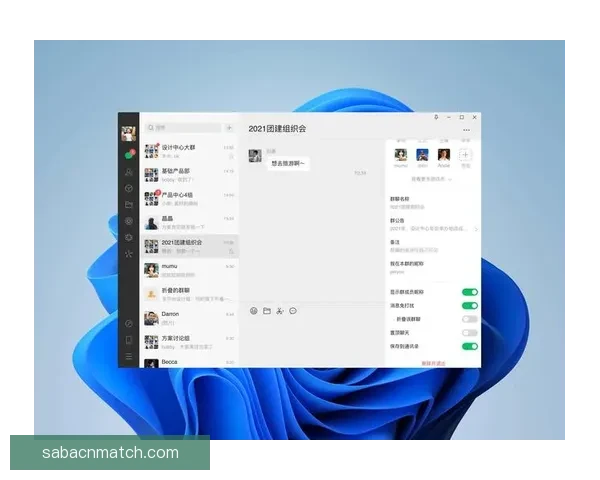This screenshot has height=480, width=600.
Task: Open the chat history bubble icon
Action: [x=293, y=311]
